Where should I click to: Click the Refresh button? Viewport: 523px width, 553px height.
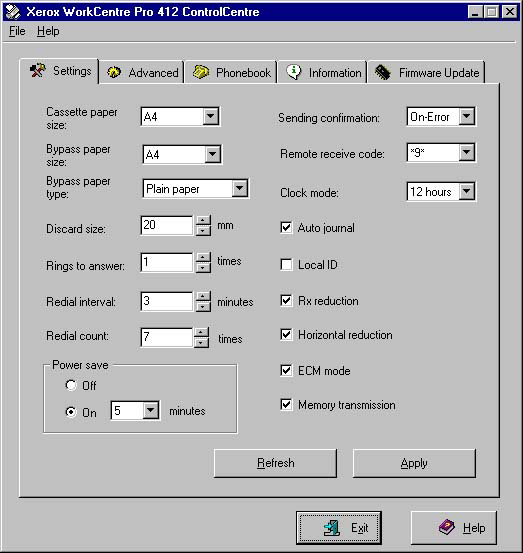(275, 463)
